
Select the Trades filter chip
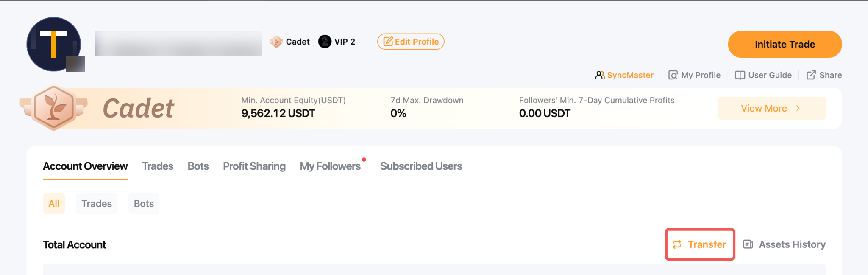tap(97, 204)
